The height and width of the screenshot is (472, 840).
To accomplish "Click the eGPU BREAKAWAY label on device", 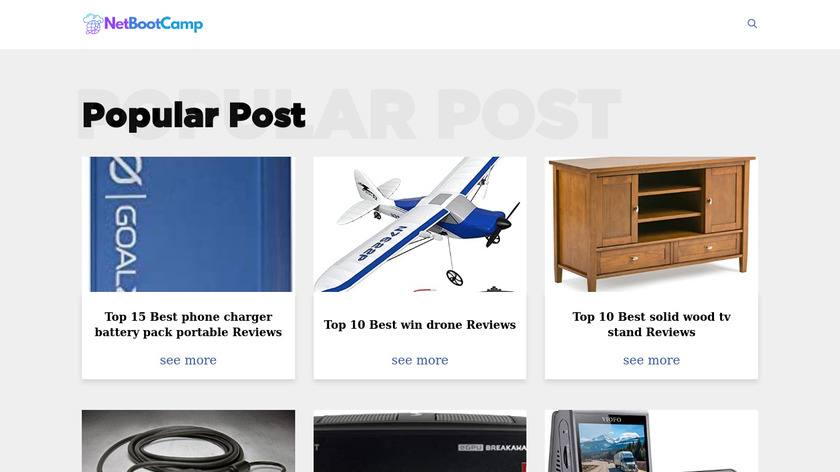I will [492, 448].
